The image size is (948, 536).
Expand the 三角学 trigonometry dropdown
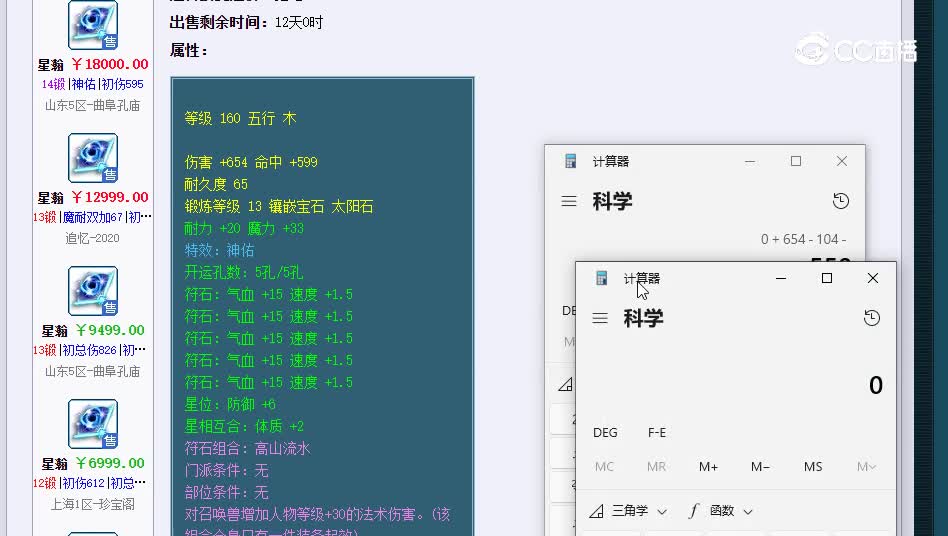pyautogui.click(x=629, y=511)
